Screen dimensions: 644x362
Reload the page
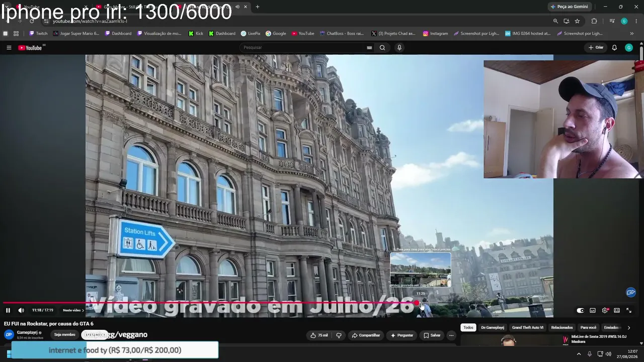tap(32, 21)
